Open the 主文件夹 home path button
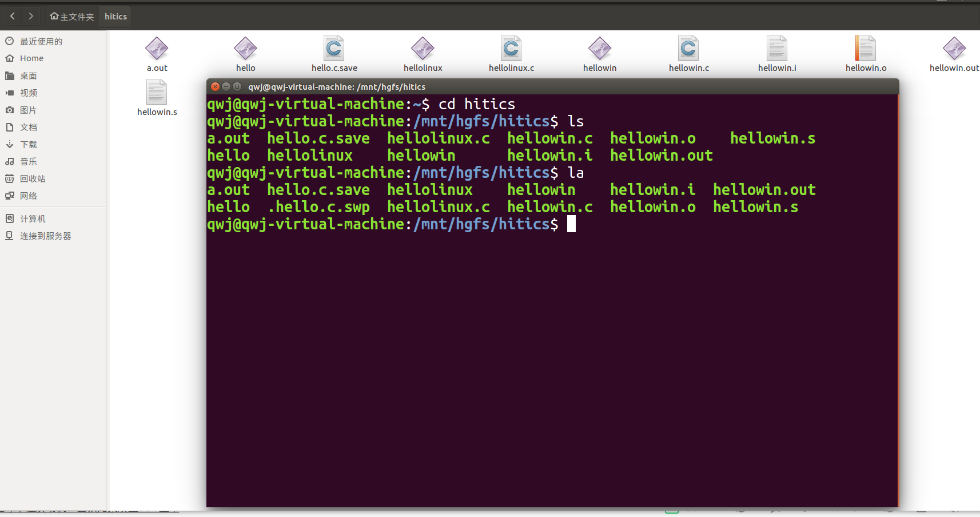The height and width of the screenshot is (517, 980). point(72,17)
